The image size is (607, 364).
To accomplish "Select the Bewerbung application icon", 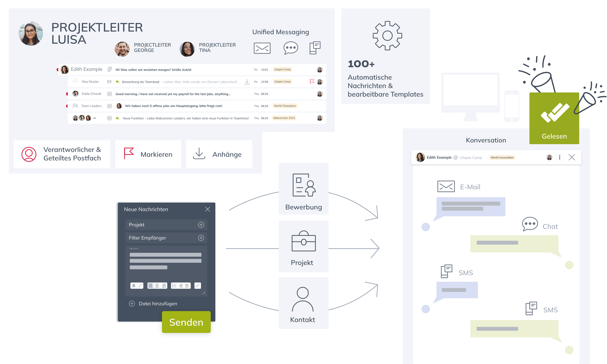I will [304, 185].
